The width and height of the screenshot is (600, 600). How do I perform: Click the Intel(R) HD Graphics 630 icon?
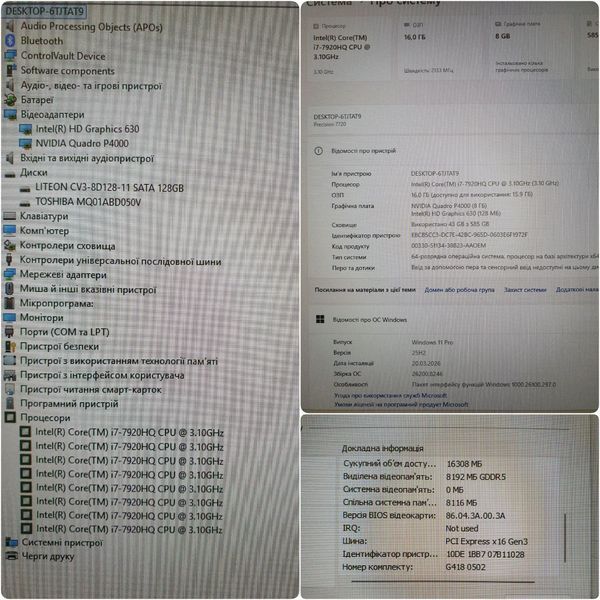coord(25,129)
